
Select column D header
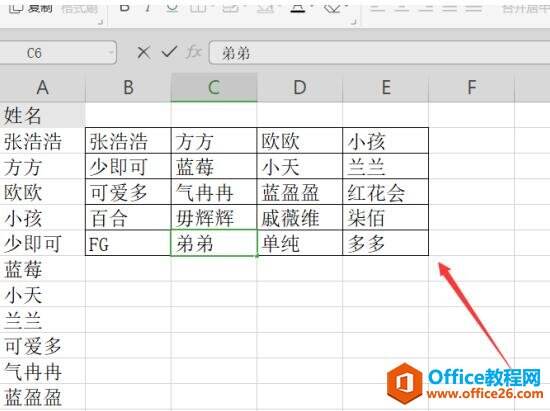300,87
